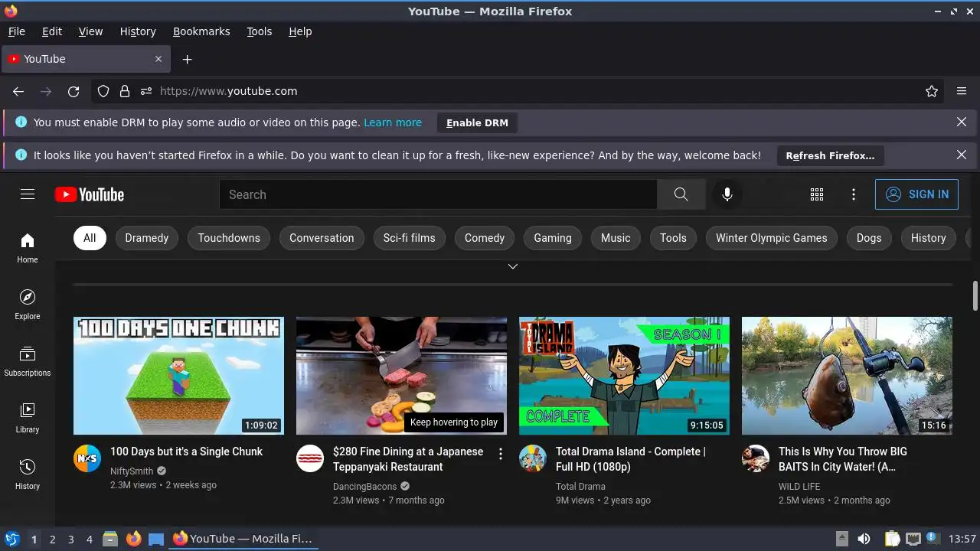The height and width of the screenshot is (551, 980).
Task: Click WILD LIFE channel avatar
Action: pos(756,458)
